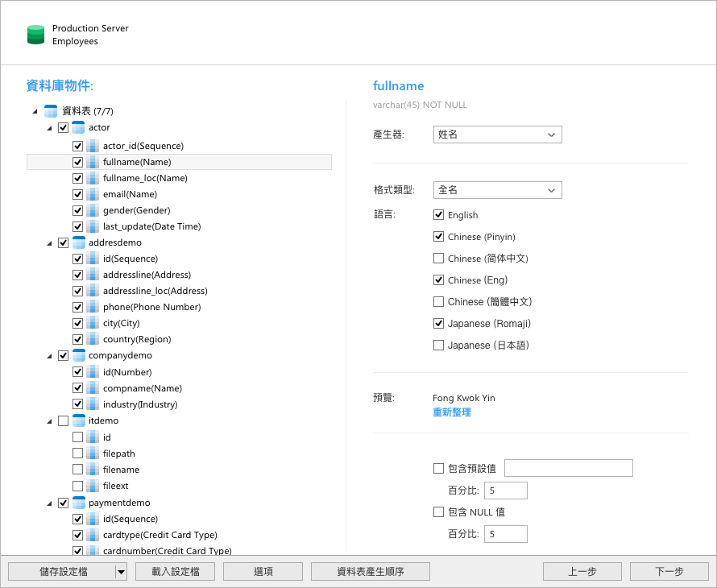Collapse the 資料表 (7/7) root node
This screenshot has width=717, height=588.
(35, 111)
